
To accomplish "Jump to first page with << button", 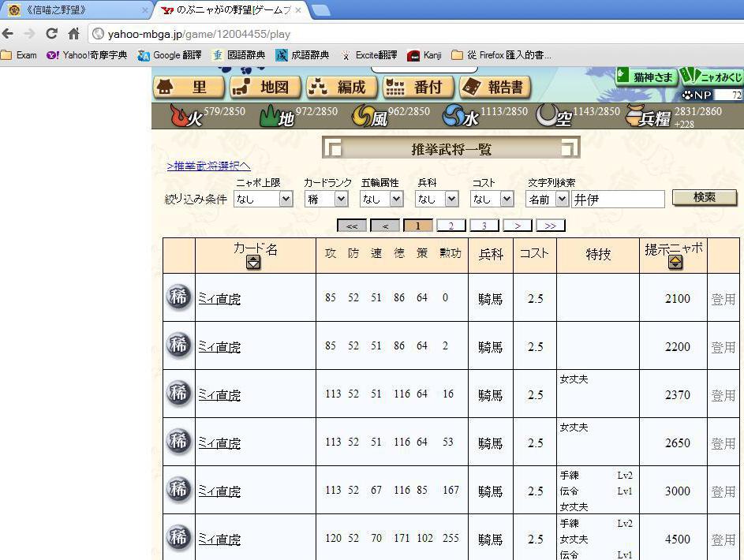I will tap(352, 226).
